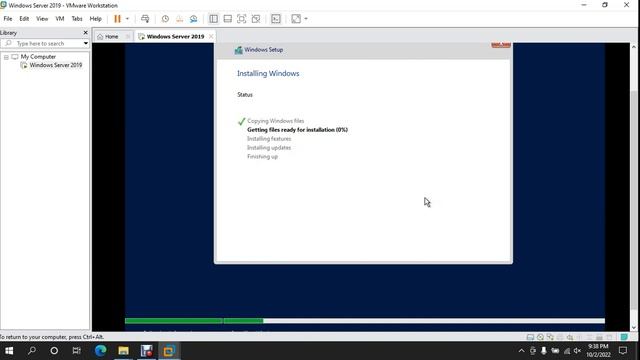Take a snapshot using the clock icon
640x360 pixels.
tap(165, 19)
